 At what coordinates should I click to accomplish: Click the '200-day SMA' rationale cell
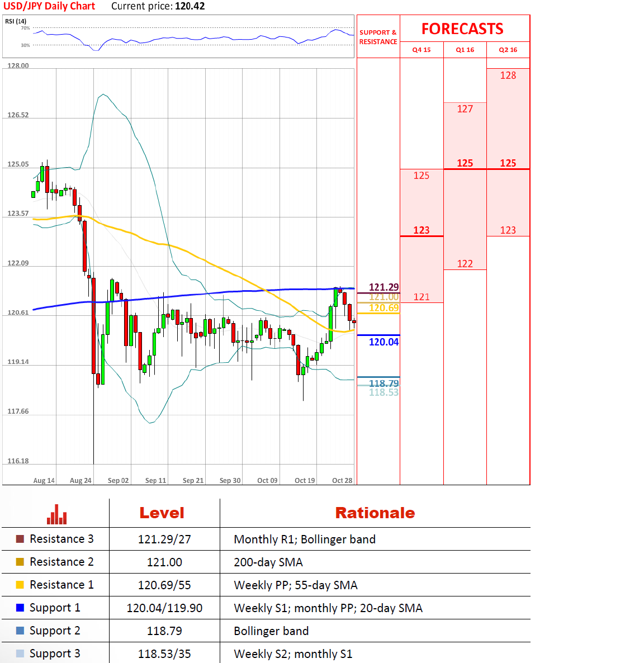[268, 562]
